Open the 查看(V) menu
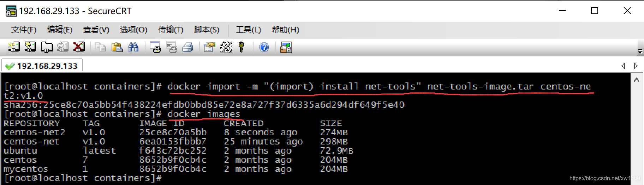The width and height of the screenshot is (644, 185). [x=96, y=30]
